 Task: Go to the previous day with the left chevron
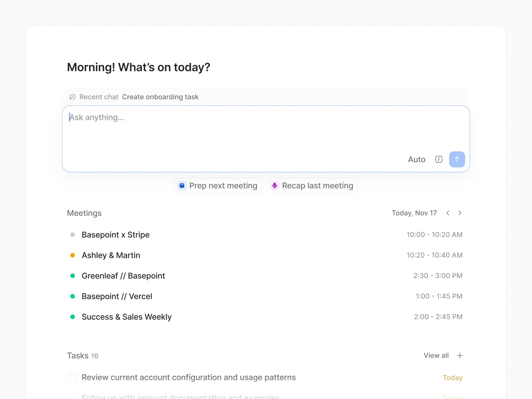pos(448,213)
